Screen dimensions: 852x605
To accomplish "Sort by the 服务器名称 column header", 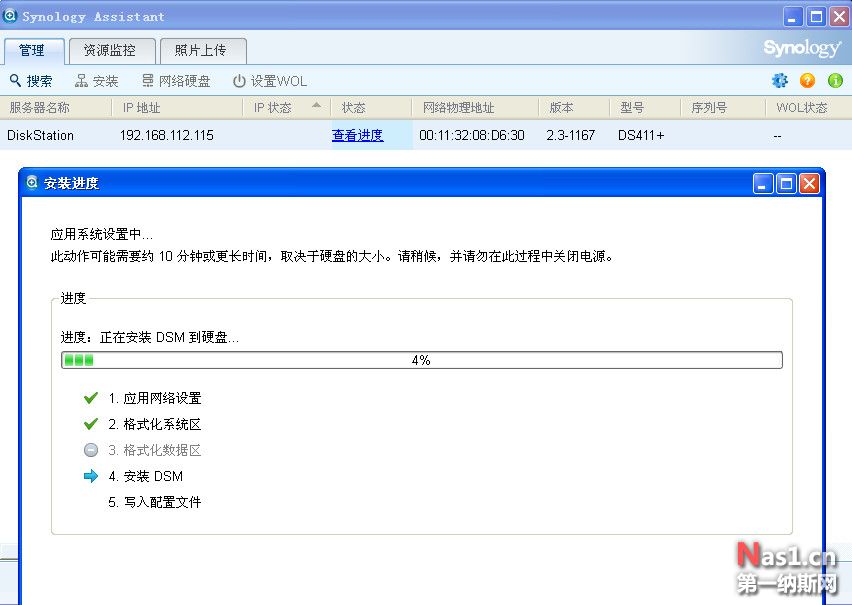I will point(56,108).
